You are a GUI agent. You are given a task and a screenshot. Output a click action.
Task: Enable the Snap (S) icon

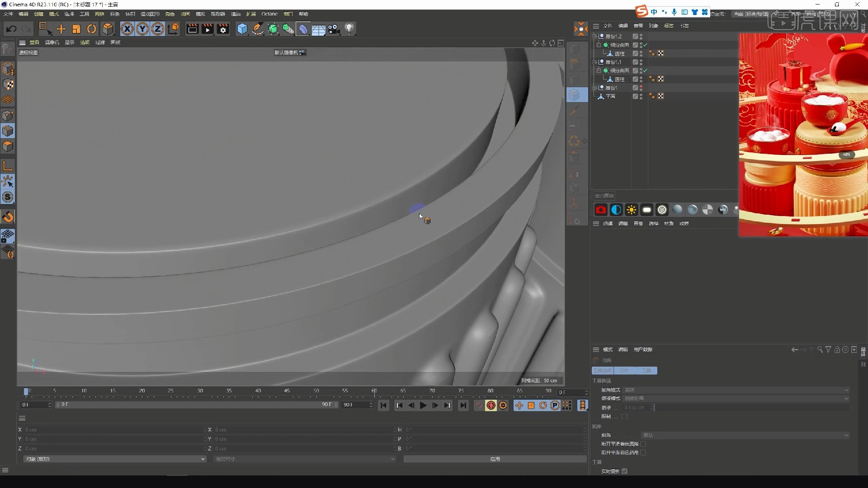click(x=8, y=197)
